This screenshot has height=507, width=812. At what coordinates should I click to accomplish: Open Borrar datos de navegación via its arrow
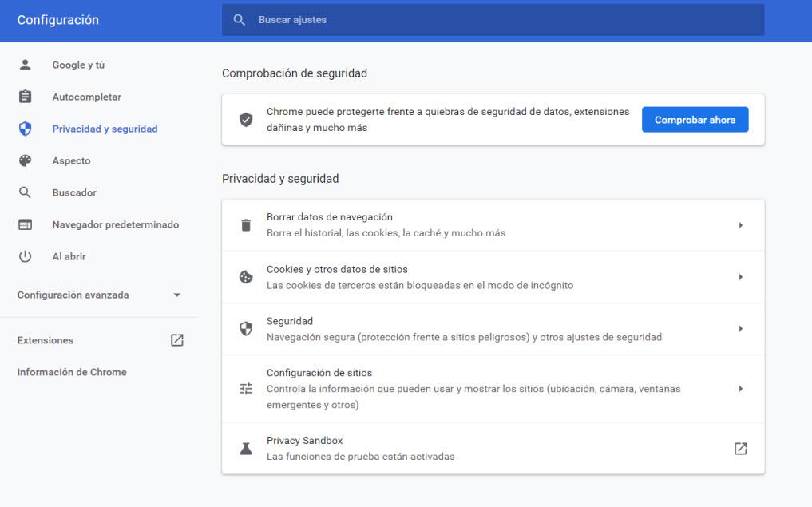point(740,225)
